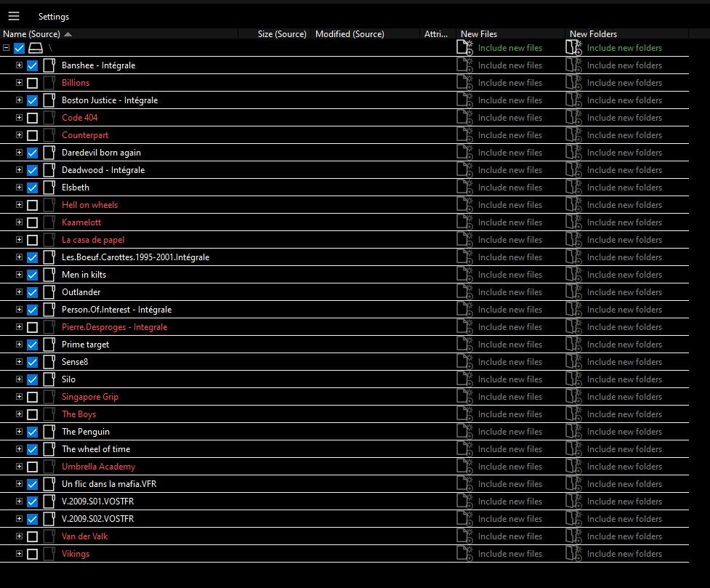
Task: Uncheck the root drive checkbox
Action: click(x=19, y=47)
